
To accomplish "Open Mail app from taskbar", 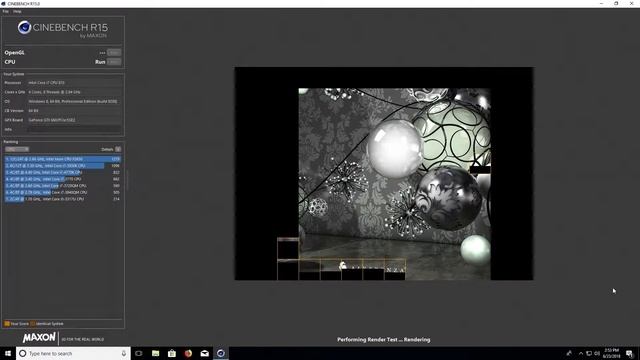I will tap(204, 353).
